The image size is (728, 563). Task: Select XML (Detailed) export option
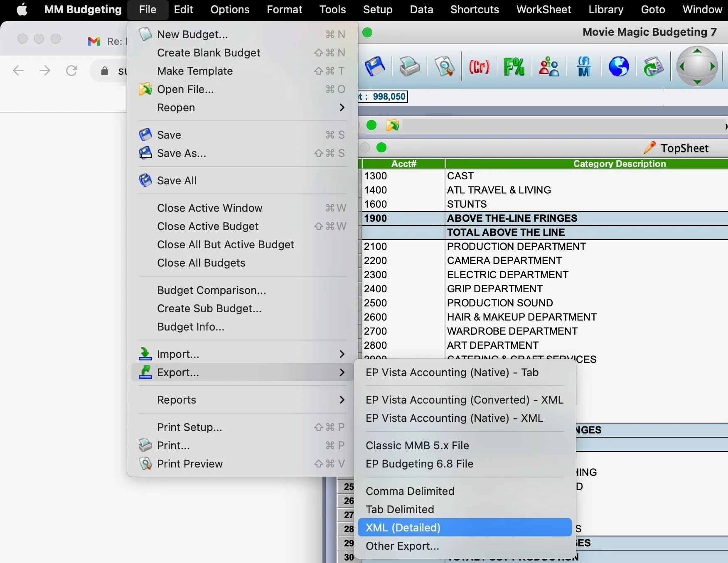[465, 528]
